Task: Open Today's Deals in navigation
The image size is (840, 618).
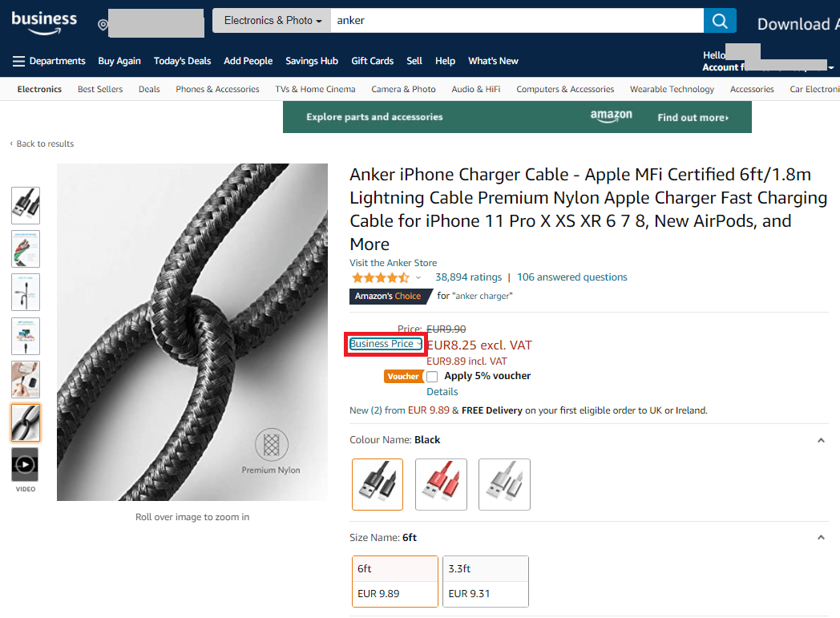Action: click(x=182, y=61)
